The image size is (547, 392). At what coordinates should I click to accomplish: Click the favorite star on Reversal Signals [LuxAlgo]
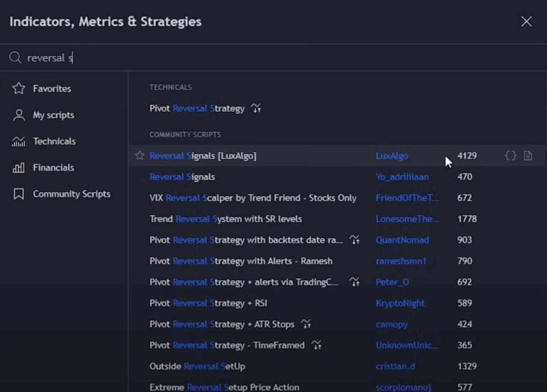click(140, 156)
